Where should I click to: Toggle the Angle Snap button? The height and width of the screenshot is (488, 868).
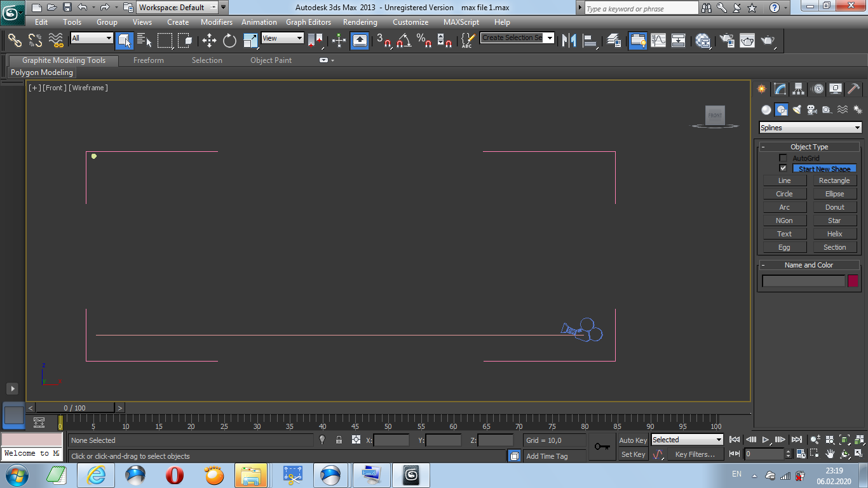(x=403, y=41)
